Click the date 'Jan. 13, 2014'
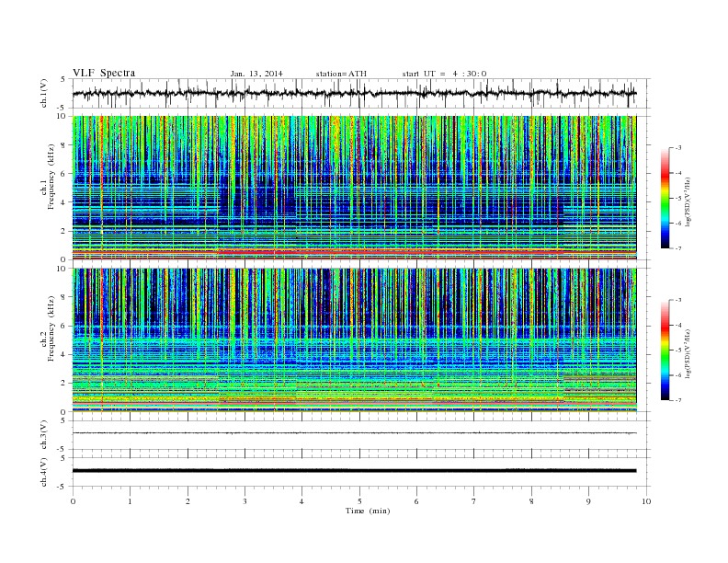Viewport: 728px width, 563px height. pos(256,74)
